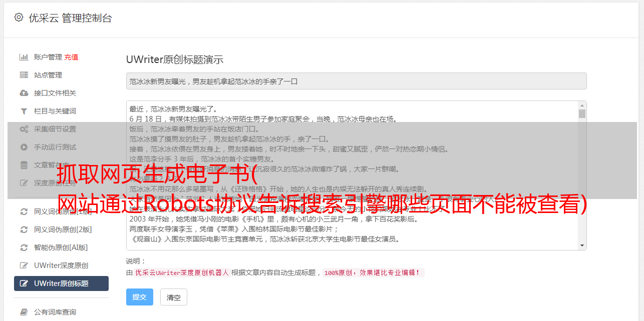
Task: Click the edit icon for UWriter深度原创
Action: (x=24, y=265)
